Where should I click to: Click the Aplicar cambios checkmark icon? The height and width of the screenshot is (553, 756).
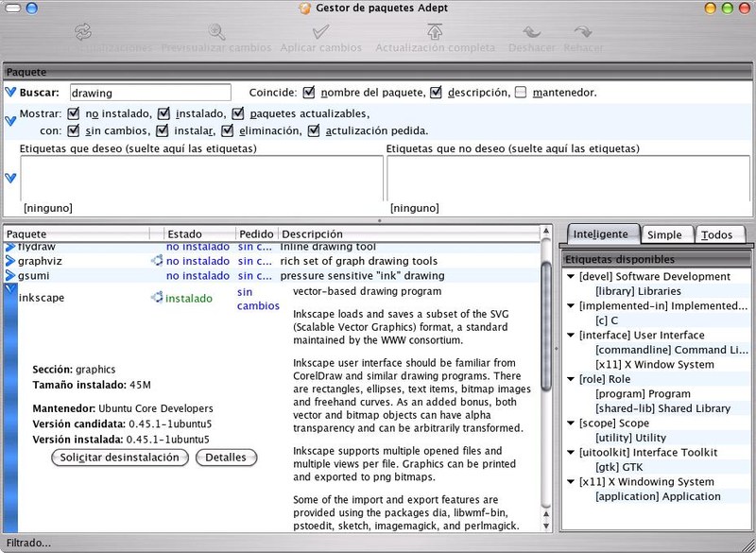(320, 32)
